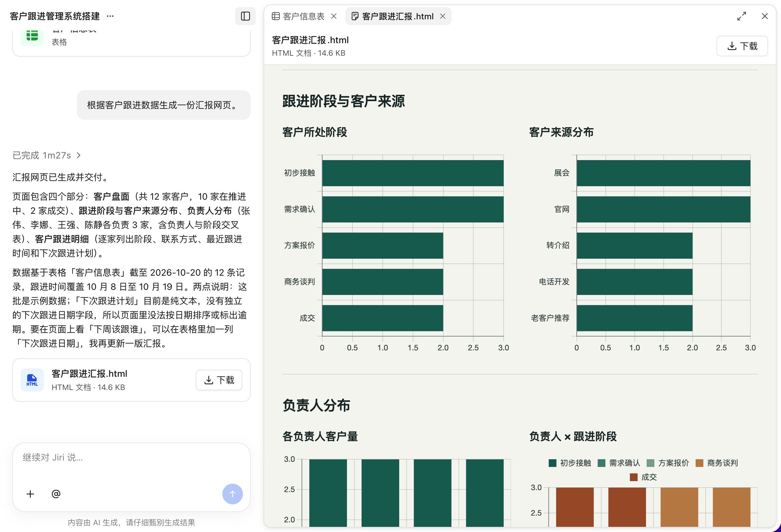
Task: Close the 客户信息表 tab
Action: [x=334, y=16]
